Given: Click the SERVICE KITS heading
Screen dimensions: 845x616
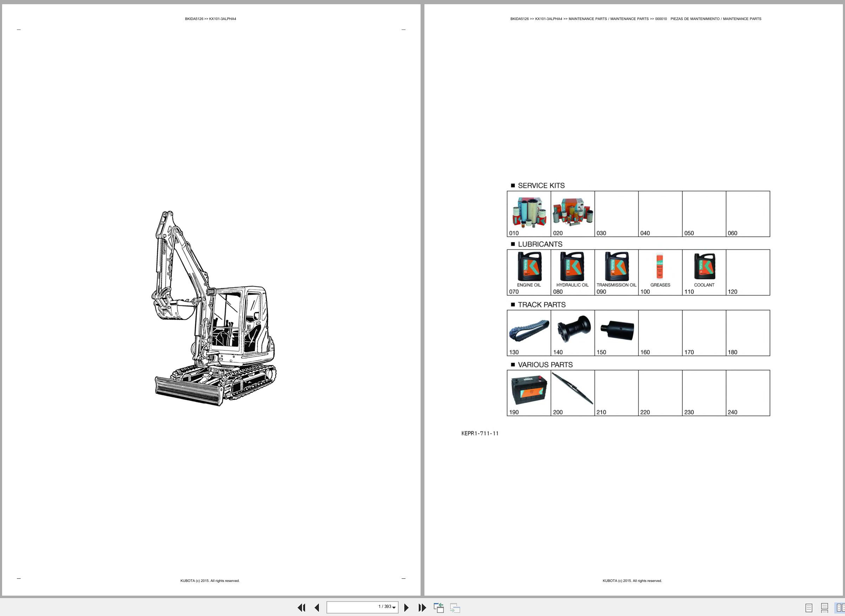Looking at the screenshot, I should pyautogui.click(x=541, y=186).
